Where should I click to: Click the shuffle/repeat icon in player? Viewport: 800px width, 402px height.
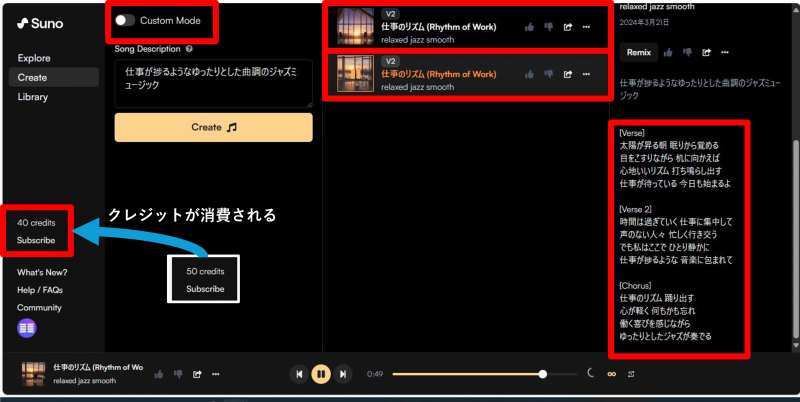click(631, 374)
